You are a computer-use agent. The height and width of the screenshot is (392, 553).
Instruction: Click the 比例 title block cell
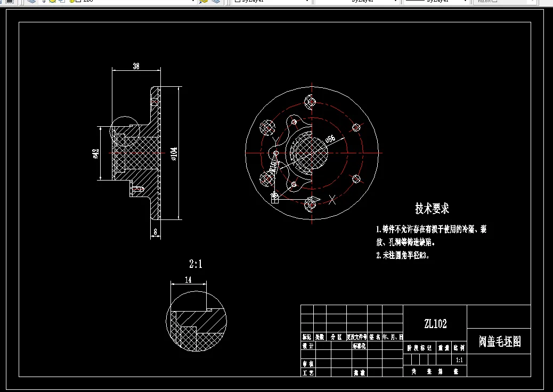[459, 348]
